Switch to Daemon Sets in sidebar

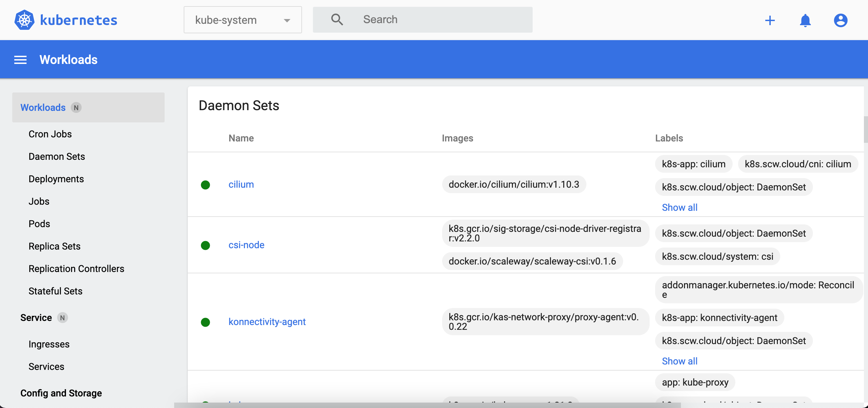pos(56,156)
